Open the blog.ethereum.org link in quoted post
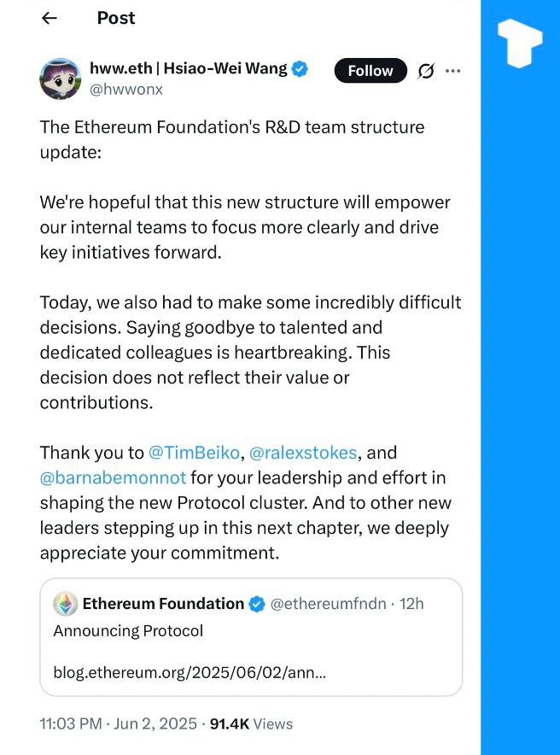560x755 pixels. [189, 671]
